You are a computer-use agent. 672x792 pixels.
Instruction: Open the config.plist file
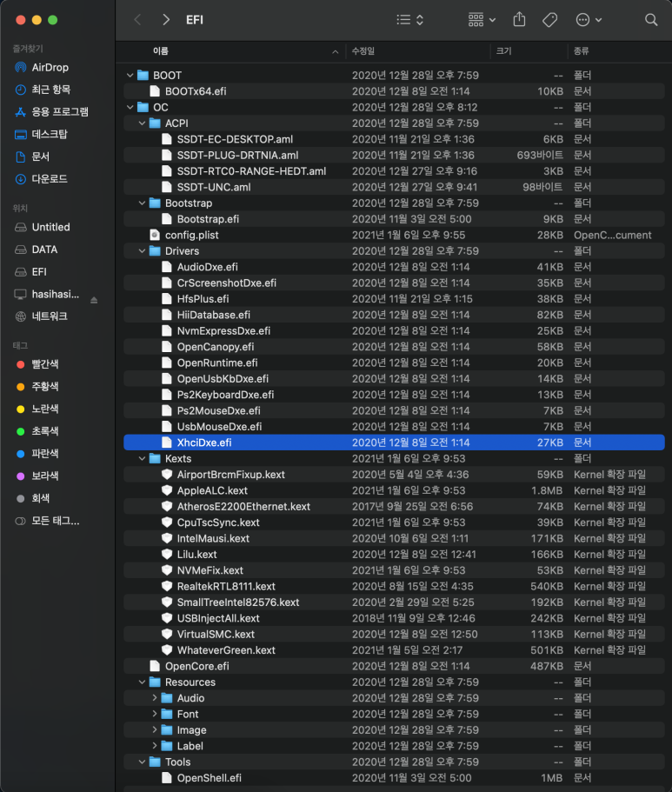pyautogui.click(x=193, y=235)
